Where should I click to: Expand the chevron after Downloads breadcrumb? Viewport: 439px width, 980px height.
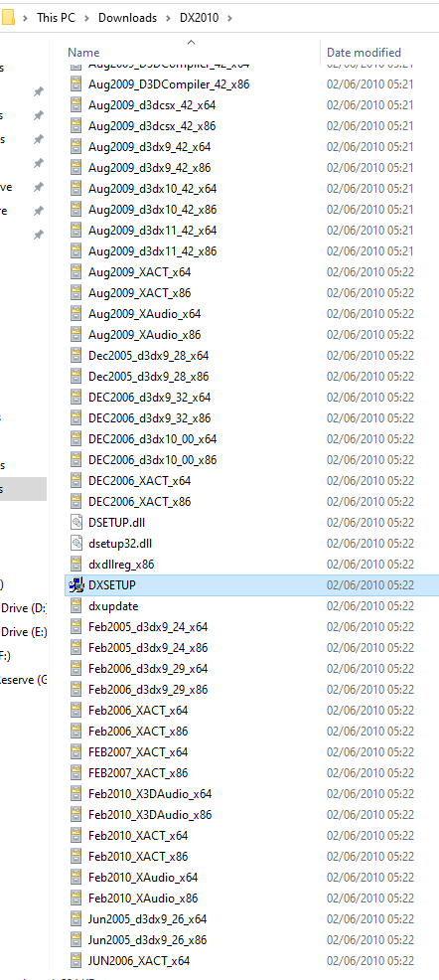pos(168,18)
